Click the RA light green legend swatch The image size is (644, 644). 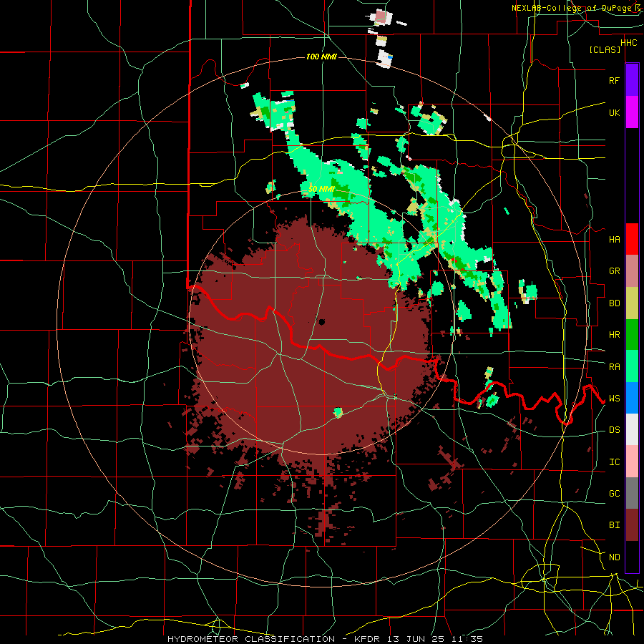pyautogui.click(x=632, y=366)
